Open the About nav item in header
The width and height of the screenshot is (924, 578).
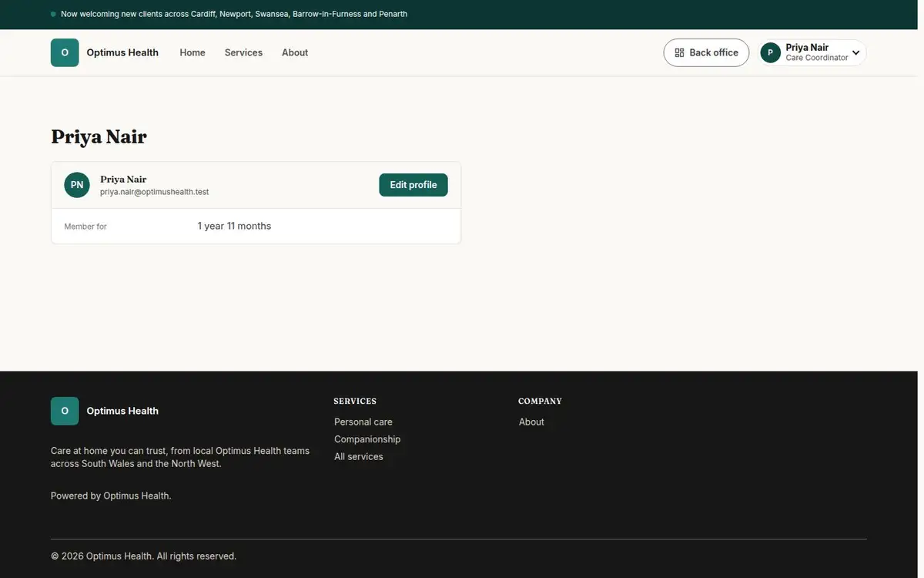[x=295, y=52]
